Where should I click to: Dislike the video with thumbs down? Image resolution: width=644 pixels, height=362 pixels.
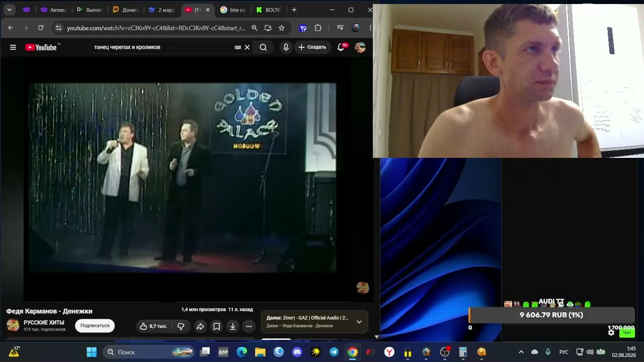pos(181,326)
